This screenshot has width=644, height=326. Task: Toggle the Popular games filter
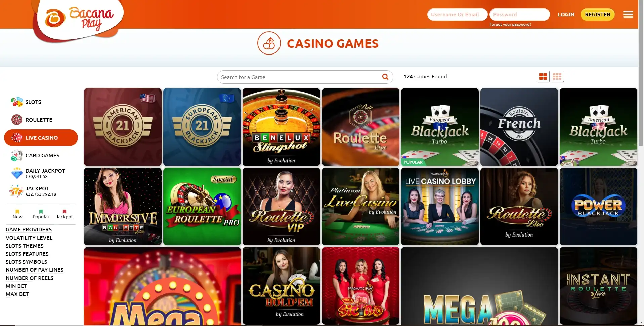[41, 214]
